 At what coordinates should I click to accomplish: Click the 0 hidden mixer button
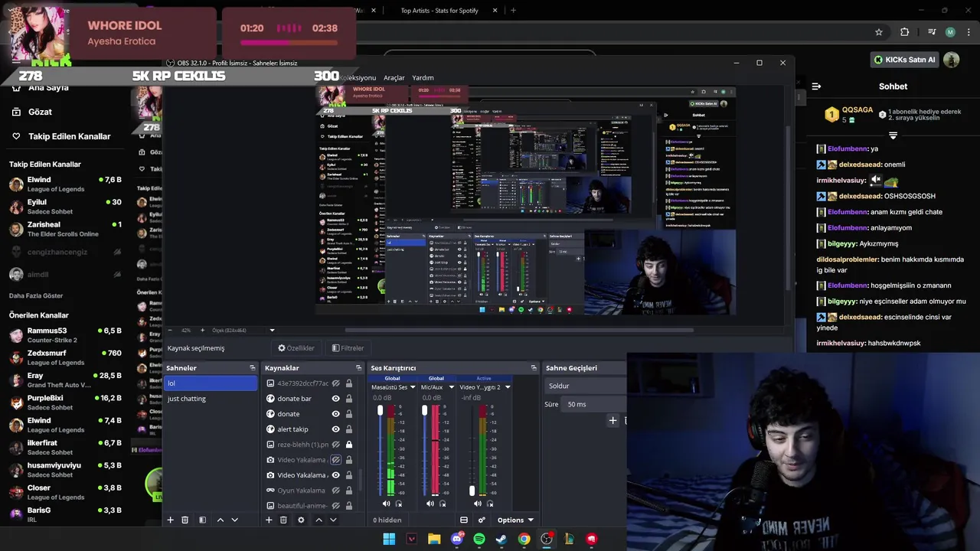click(x=387, y=520)
